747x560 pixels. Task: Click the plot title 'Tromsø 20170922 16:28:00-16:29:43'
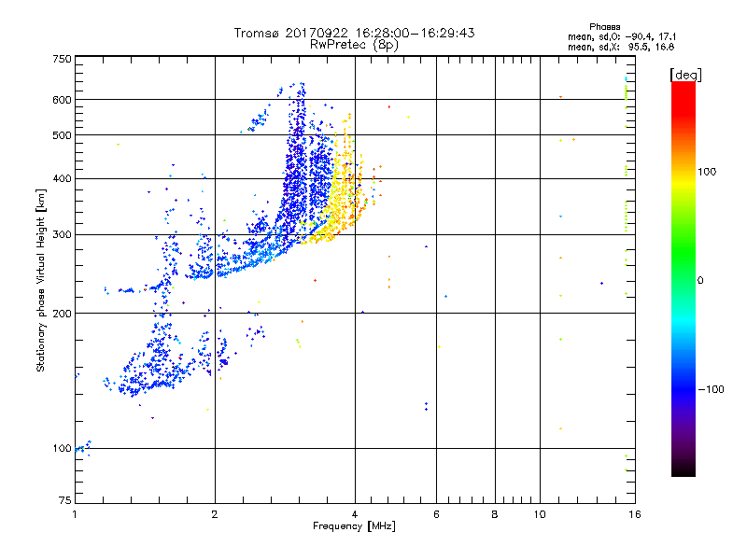[354, 33]
